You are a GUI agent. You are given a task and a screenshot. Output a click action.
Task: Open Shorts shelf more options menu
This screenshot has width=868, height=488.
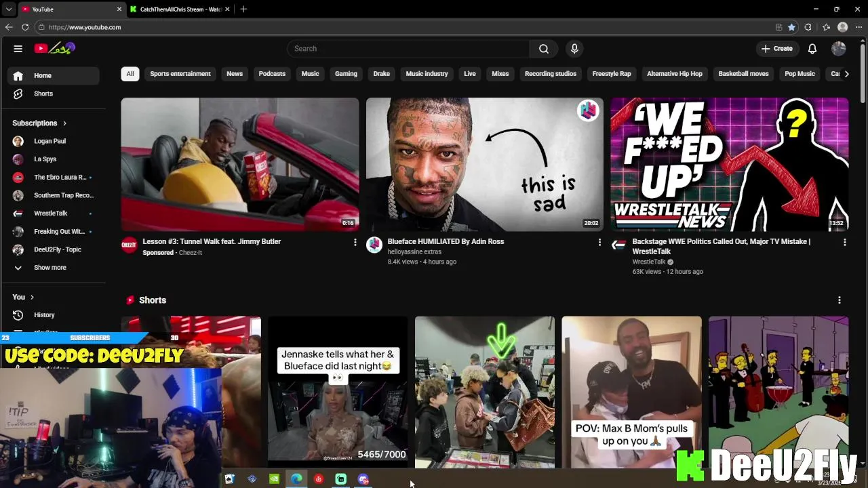point(840,300)
